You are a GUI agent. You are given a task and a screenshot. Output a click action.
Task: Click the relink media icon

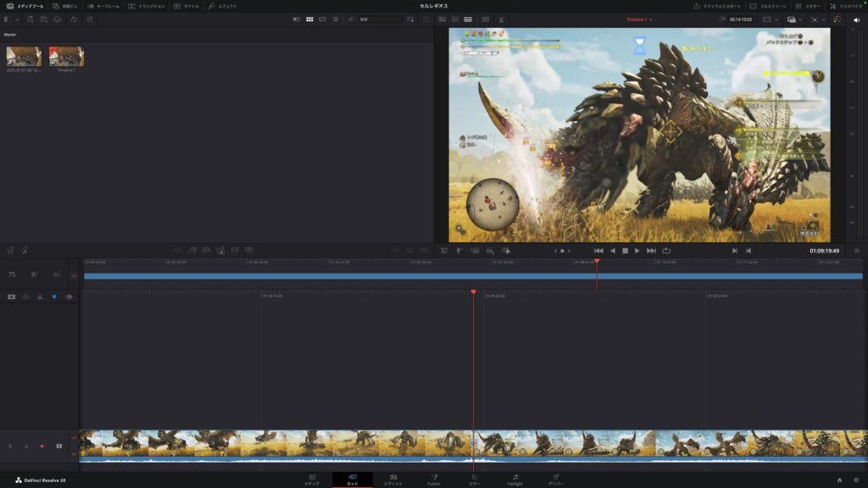pos(90,19)
